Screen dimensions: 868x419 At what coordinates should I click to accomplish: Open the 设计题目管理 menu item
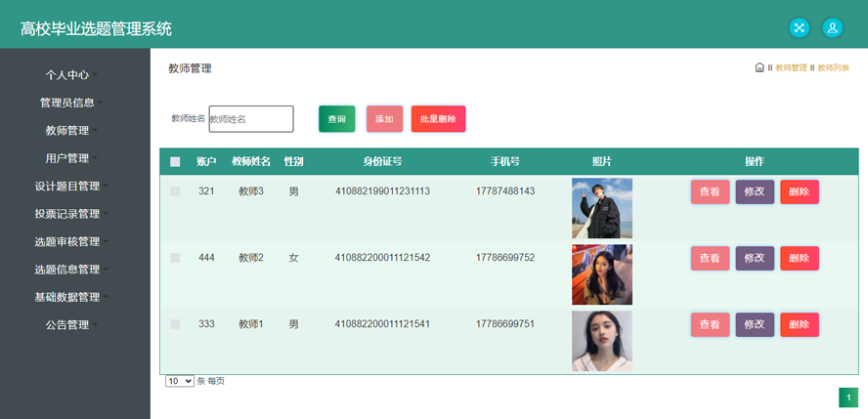[68, 186]
